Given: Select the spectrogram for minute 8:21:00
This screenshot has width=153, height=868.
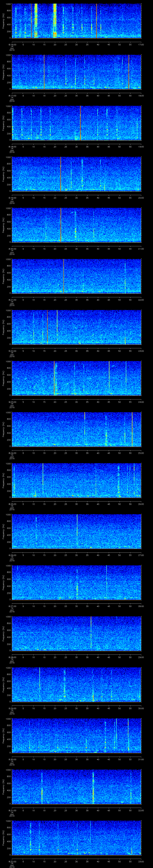Looking at the screenshot, I should [77, 276].
